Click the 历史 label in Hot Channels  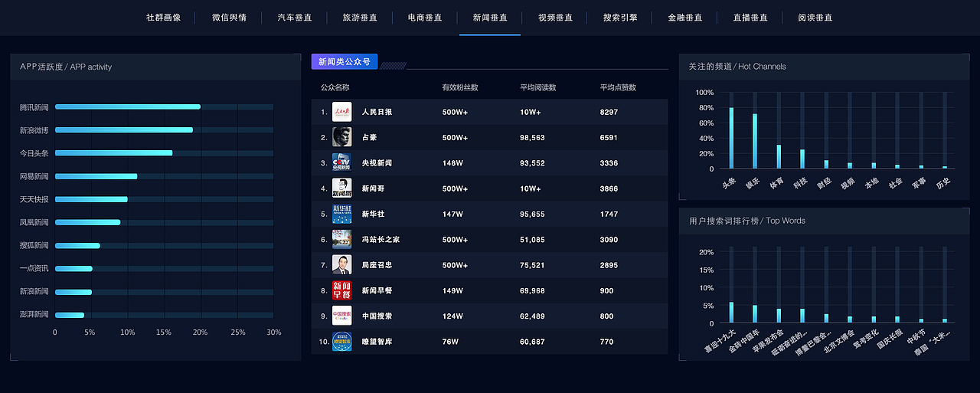[x=942, y=182]
